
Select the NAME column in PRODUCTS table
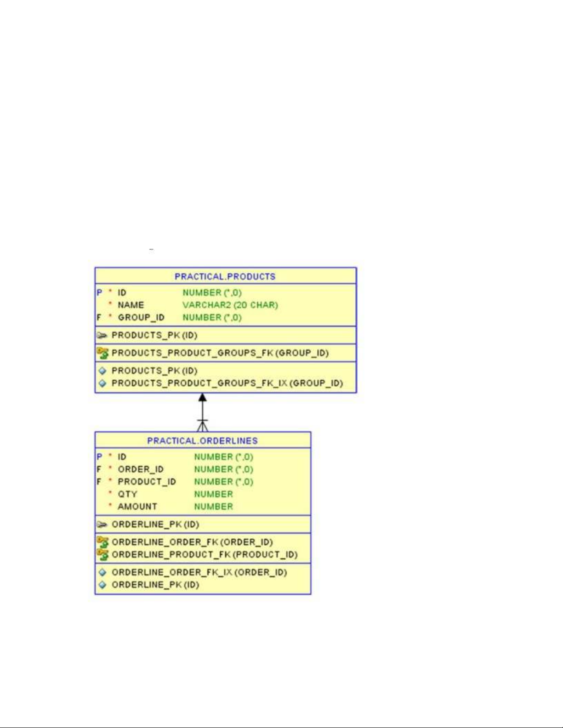(x=131, y=305)
